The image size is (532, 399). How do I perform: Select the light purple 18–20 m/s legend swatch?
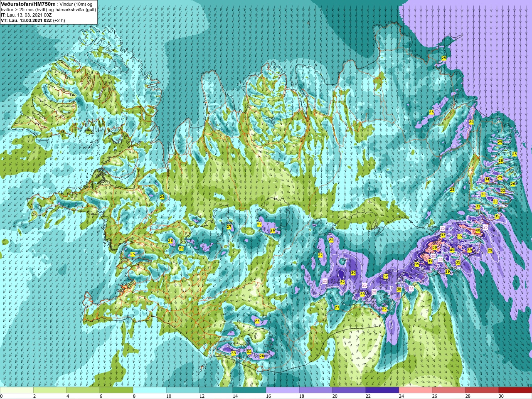coord(316,390)
